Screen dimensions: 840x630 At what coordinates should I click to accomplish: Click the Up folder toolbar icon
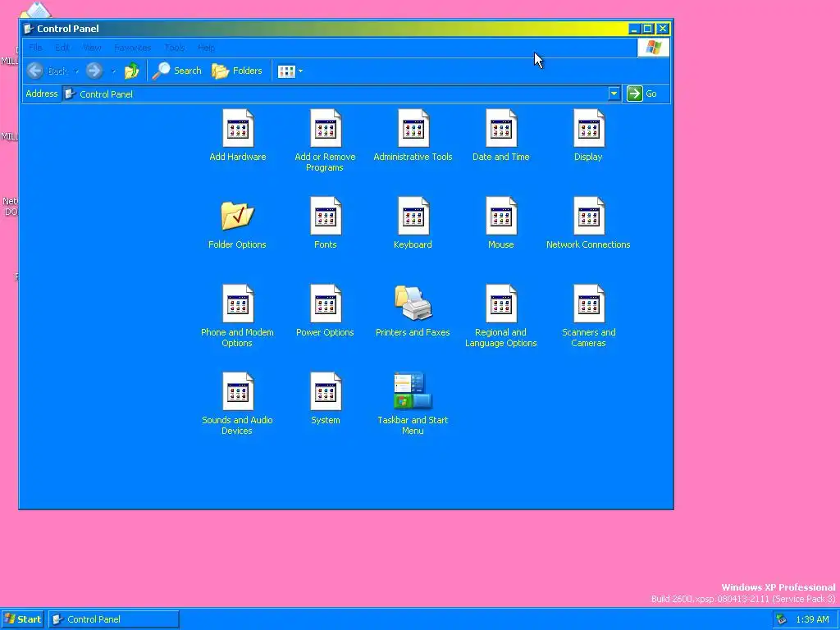(x=131, y=71)
